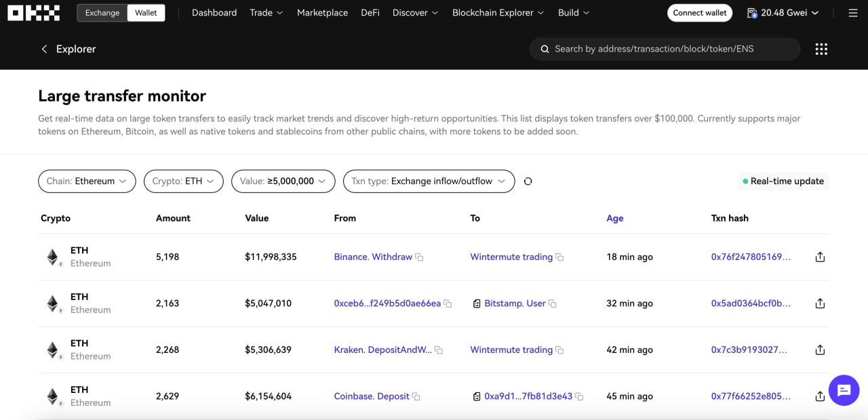Copy the Bitstamp. User address
The image size is (868, 420).
point(552,303)
